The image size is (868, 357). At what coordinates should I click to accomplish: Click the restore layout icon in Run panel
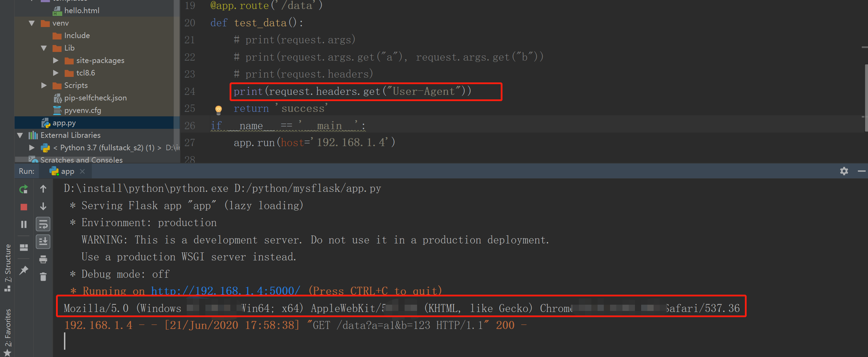[24, 247]
